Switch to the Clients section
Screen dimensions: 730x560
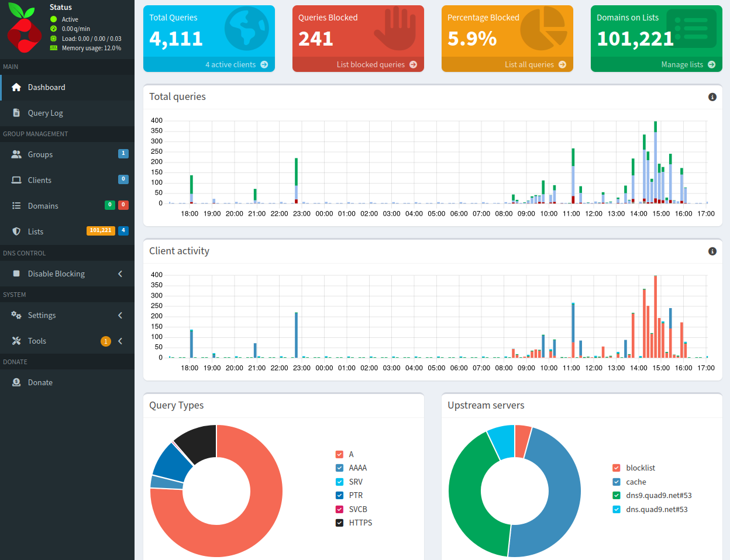(39, 179)
